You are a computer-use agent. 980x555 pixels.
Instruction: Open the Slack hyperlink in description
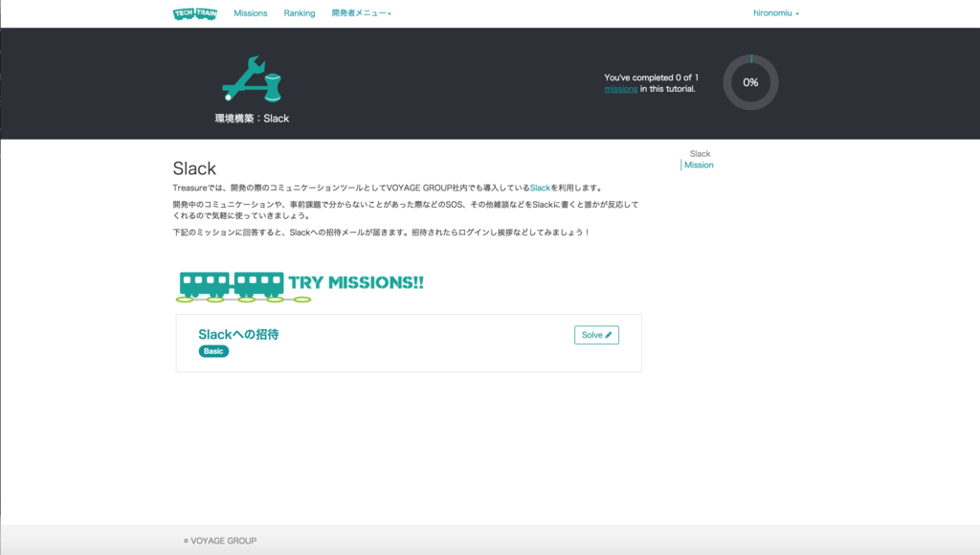point(540,189)
